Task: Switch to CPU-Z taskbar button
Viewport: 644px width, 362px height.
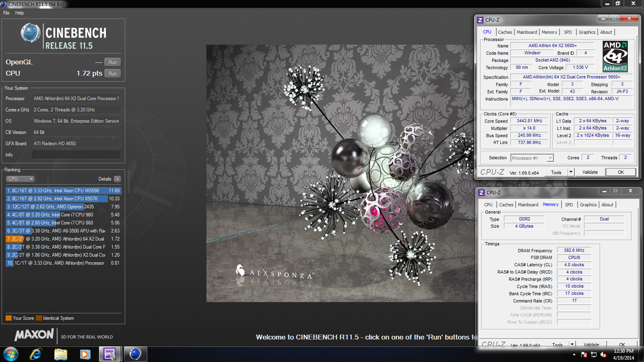Action: pos(110,354)
